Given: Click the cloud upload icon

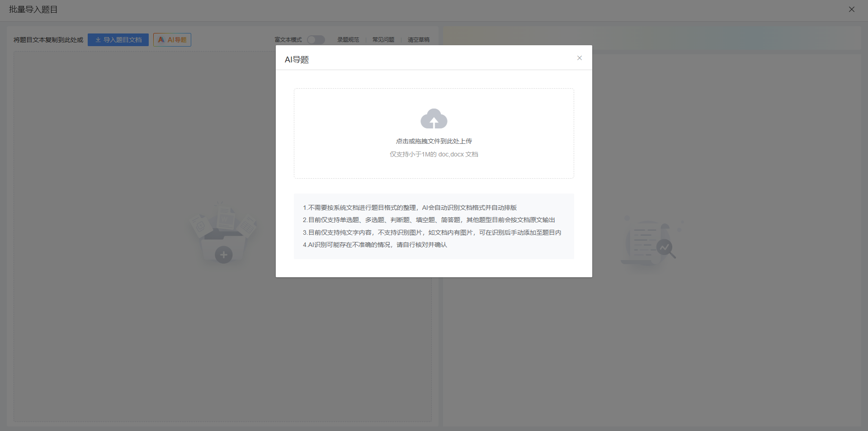Looking at the screenshot, I should coord(434,119).
